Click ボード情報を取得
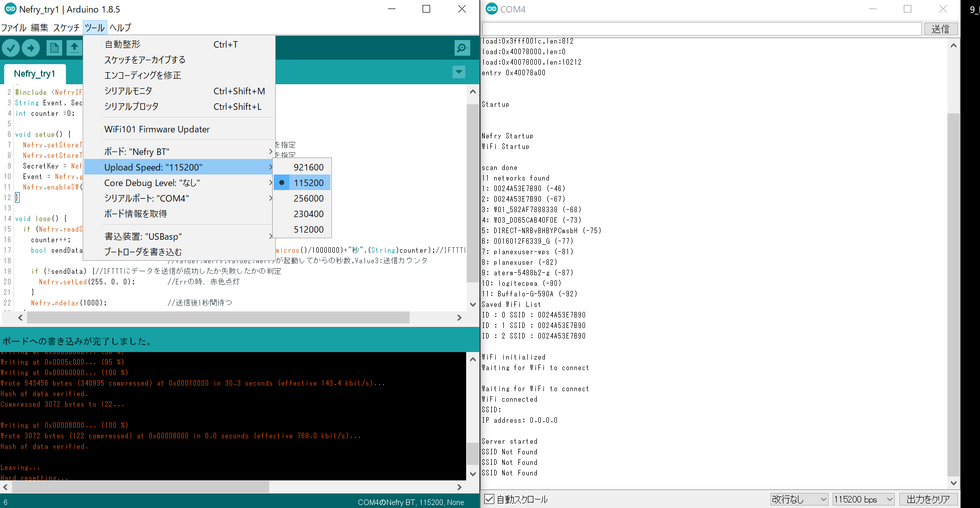 click(x=179, y=214)
